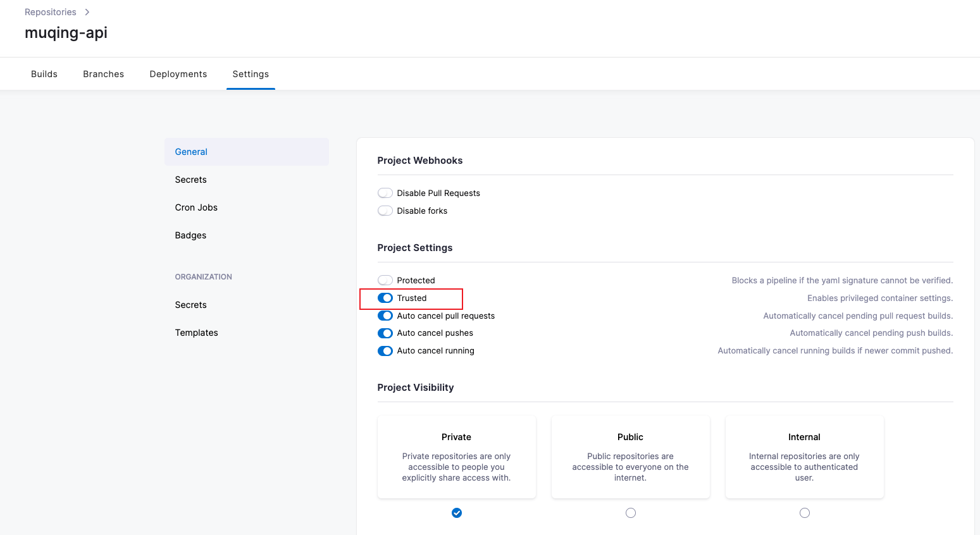
Task: Toggle the Auto cancel running switch
Action: tap(385, 351)
